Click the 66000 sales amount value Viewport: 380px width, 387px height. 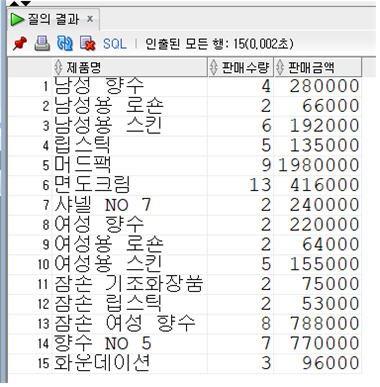(x=330, y=106)
